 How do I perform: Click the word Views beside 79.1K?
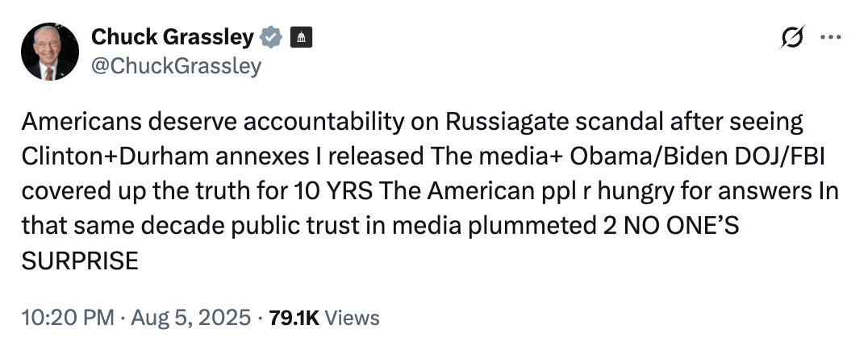[352, 318]
